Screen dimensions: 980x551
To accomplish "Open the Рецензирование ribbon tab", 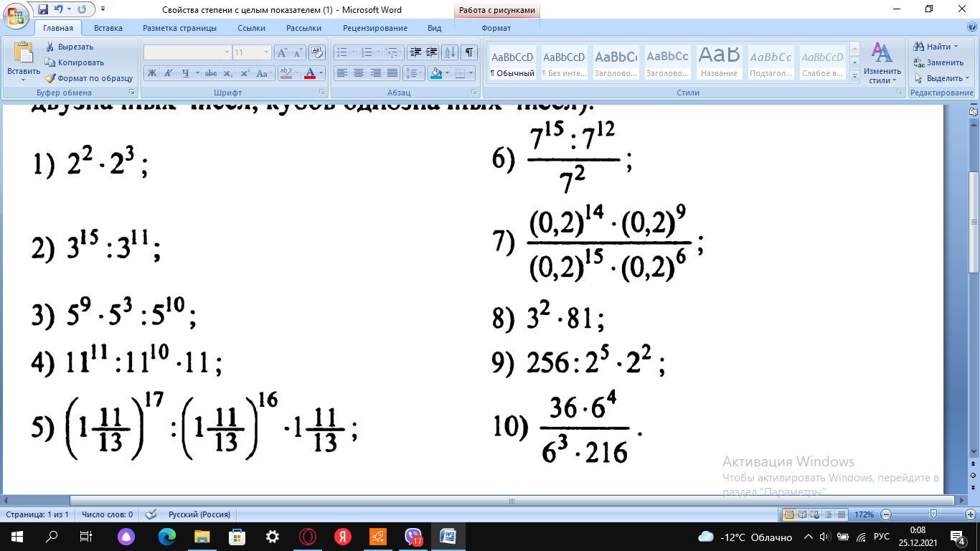I will (x=374, y=28).
